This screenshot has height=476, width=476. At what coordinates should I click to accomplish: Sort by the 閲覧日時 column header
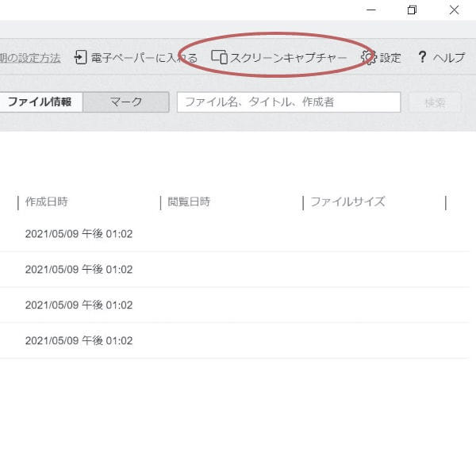click(x=189, y=202)
